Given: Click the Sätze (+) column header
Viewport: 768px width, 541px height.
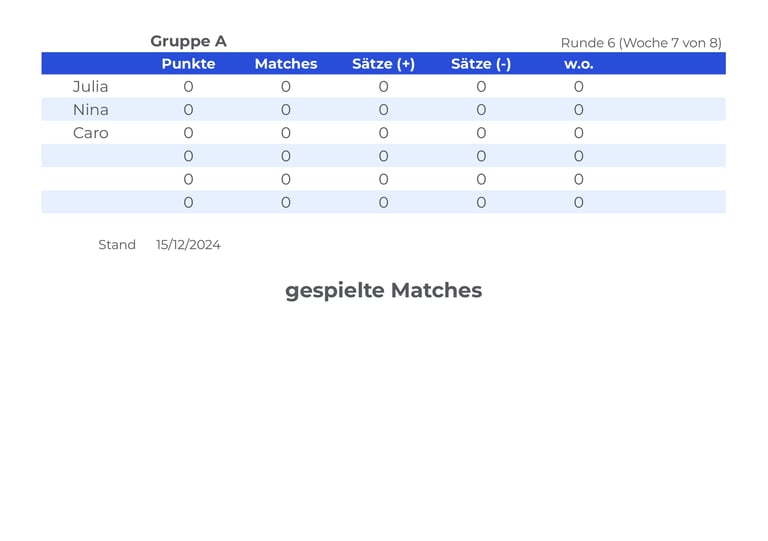Looking at the screenshot, I should (383, 64).
